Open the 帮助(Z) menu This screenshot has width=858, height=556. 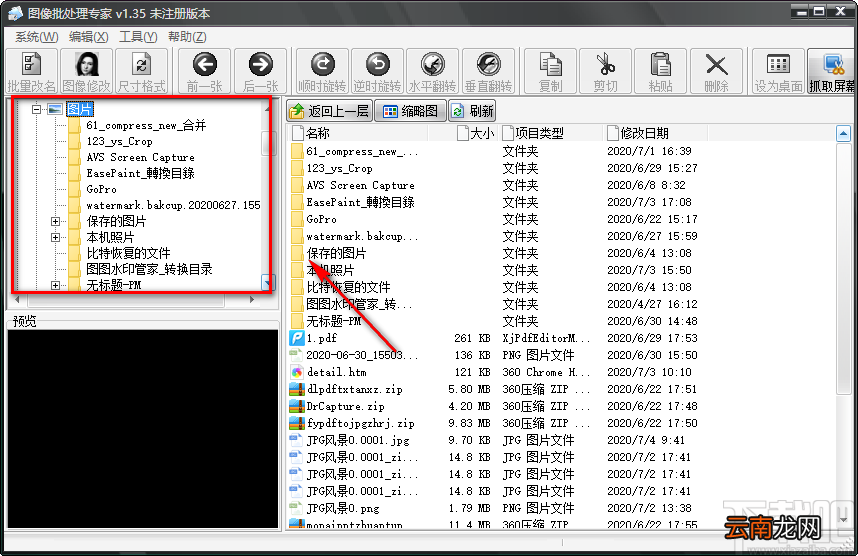point(187,37)
